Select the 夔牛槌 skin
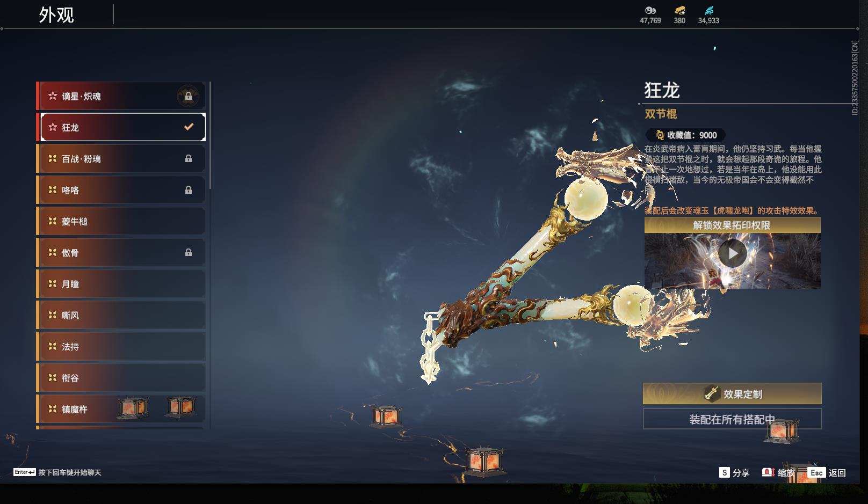 coord(123,221)
